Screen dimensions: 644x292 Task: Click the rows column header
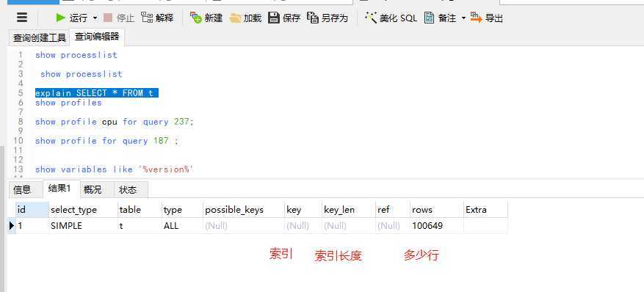437,210
